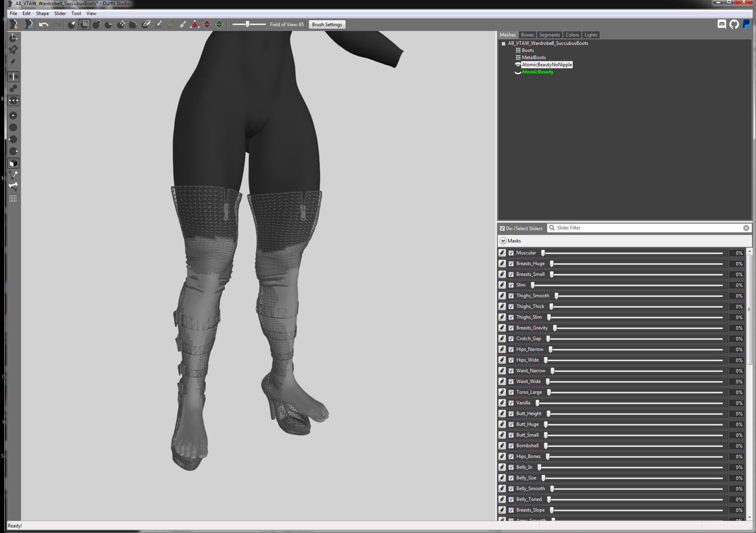This screenshot has height=533, width=756.
Task: Open Brush Settings
Action: pos(327,24)
